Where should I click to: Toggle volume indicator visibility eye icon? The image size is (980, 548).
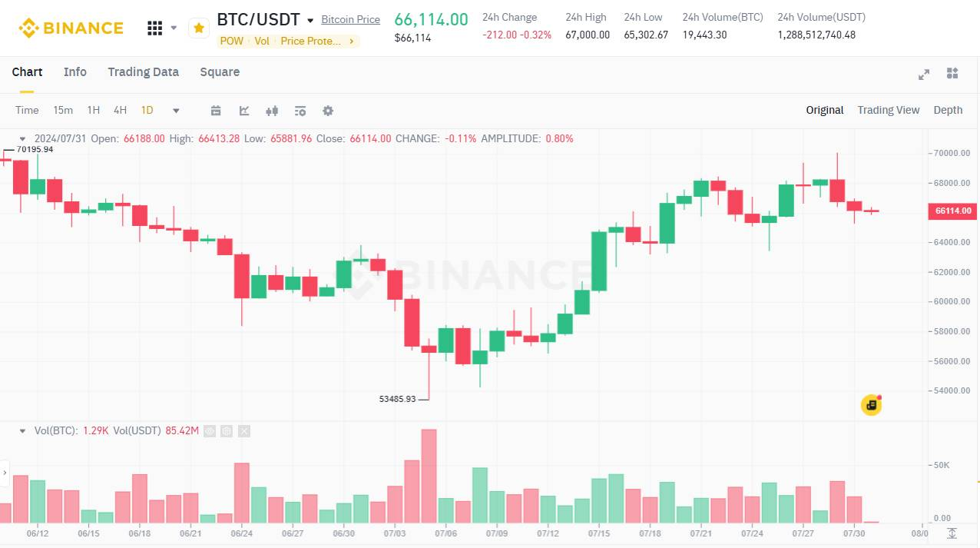click(x=210, y=431)
